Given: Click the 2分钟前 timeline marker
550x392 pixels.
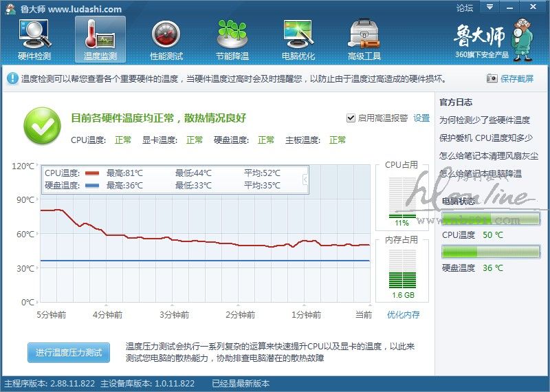Looking at the screenshot, I should [x=240, y=315].
